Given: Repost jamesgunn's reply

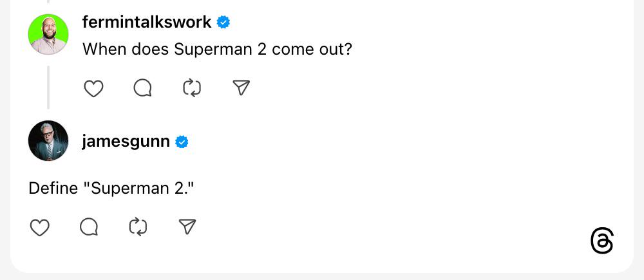Looking at the screenshot, I should coord(138,227).
